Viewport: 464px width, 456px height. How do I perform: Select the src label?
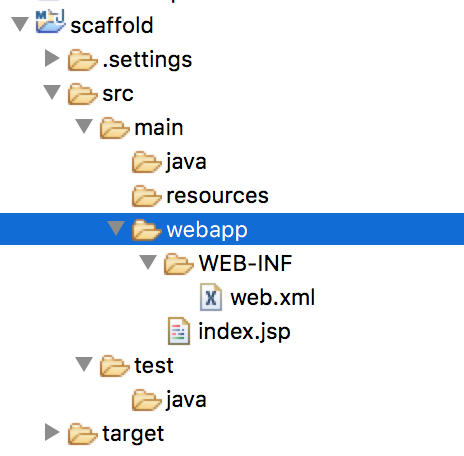point(118,95)
